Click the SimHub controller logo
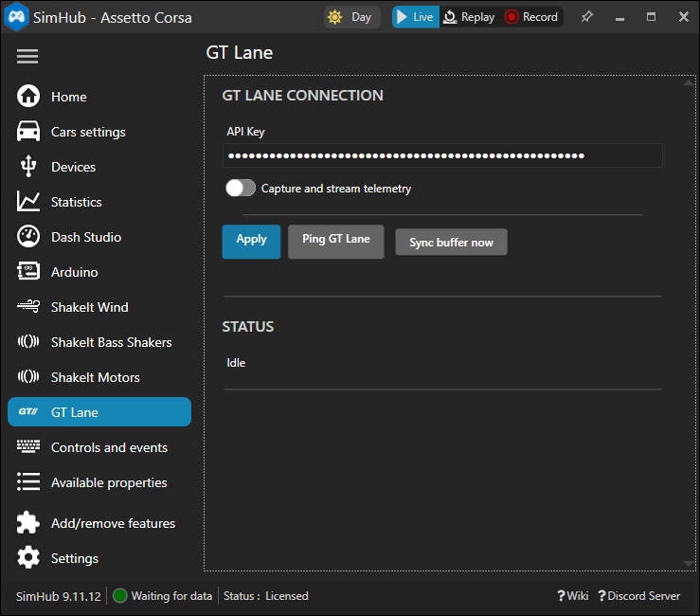The width and height of the screenshot is (700, 616). pyautogui.click(x=16, y=17)
